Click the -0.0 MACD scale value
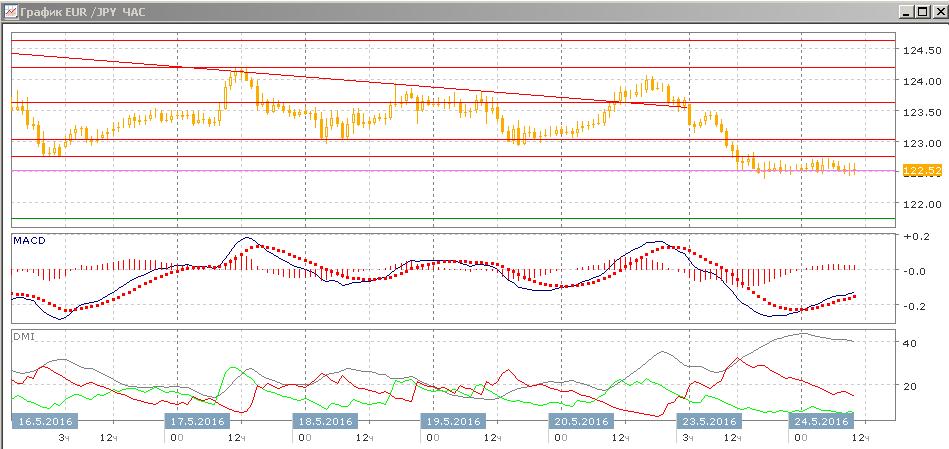The image size is (949, 449). (915, 270)
